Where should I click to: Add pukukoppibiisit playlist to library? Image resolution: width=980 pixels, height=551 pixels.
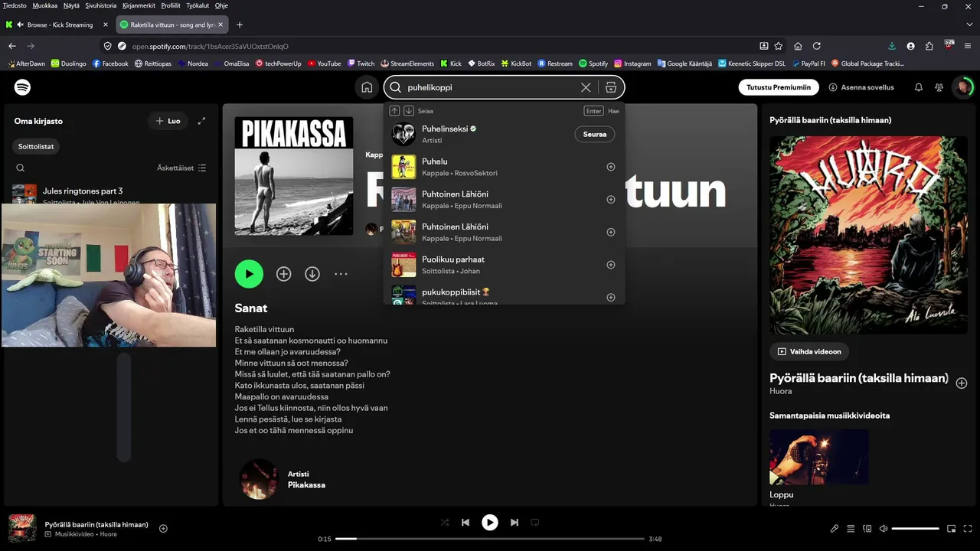pos(611,297)
